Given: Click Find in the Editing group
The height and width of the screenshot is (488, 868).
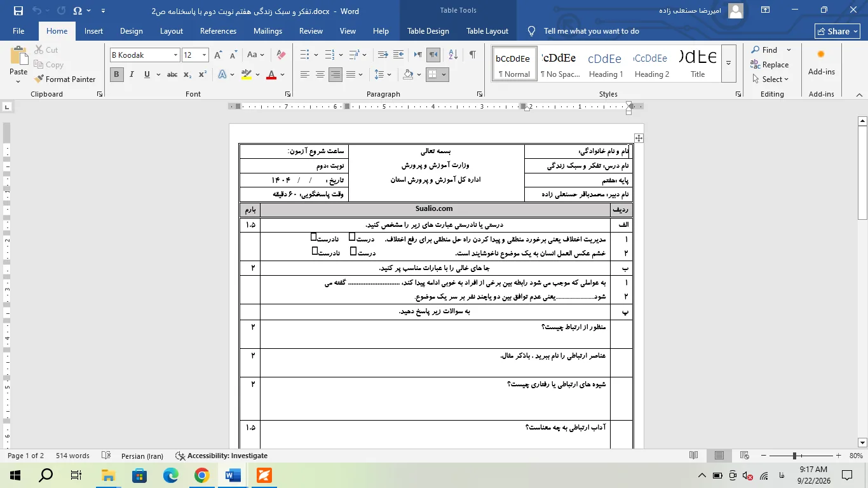Looking at the screenshot, I should click(764, 50).
